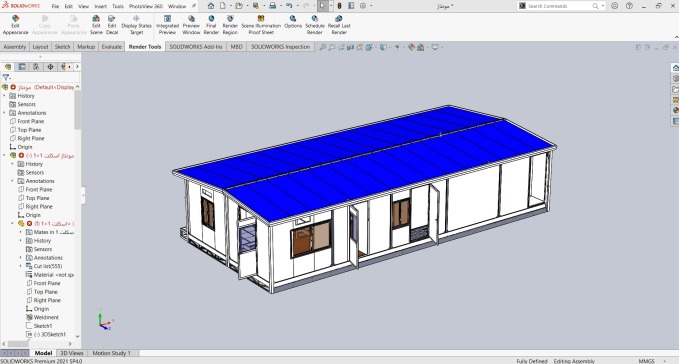
Task: Click the Section View icon
Action: point(350,47)
